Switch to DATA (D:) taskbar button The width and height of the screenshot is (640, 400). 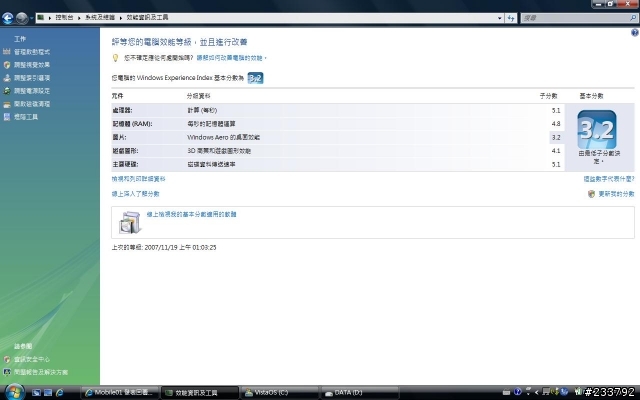(360, 393)
